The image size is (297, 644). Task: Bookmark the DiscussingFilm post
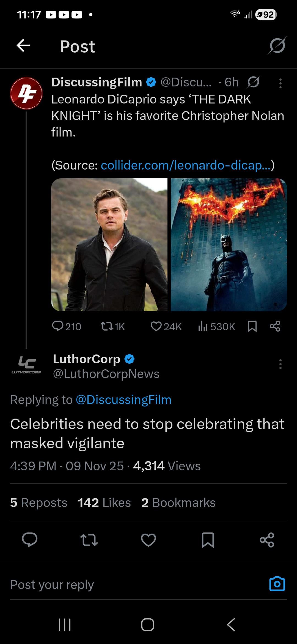(252, 326)
